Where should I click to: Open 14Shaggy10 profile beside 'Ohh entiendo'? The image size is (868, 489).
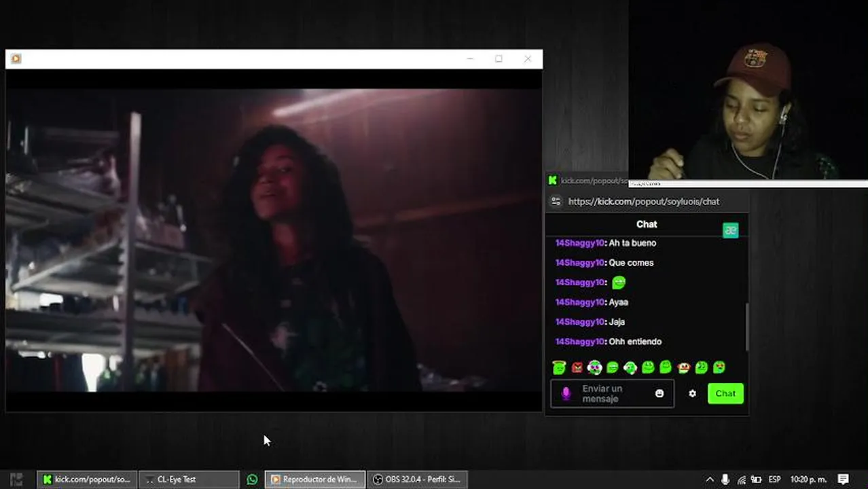[580, 342]
